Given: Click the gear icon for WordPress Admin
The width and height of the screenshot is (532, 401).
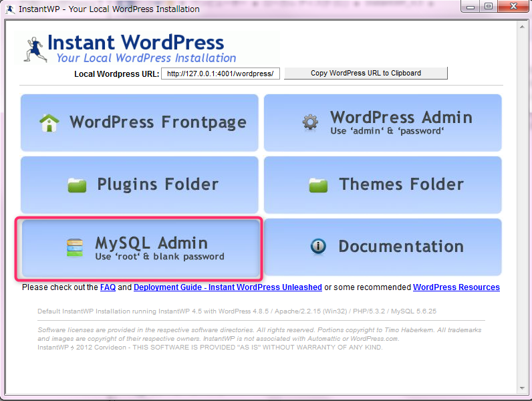Looking at the screenshot, I should point(310,122).
